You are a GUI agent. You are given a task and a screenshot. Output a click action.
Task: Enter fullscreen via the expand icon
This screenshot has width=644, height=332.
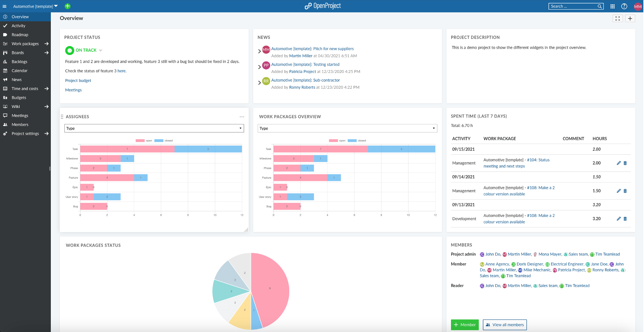[617, 18]
